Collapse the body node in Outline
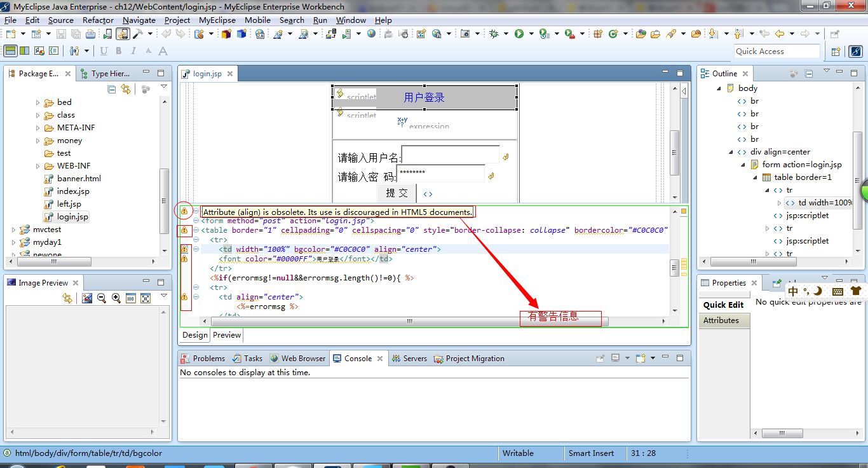868x468 pixels. coord(719,88)
